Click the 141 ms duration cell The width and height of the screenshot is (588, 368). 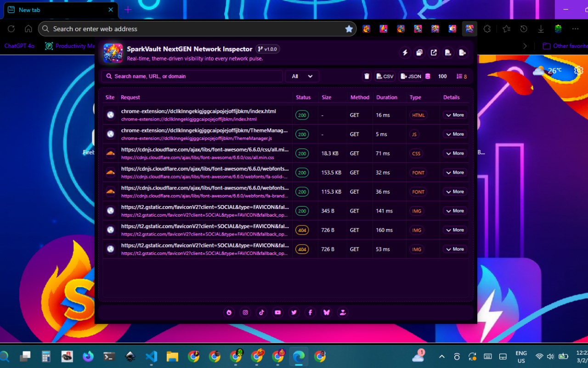pos(384,211)
